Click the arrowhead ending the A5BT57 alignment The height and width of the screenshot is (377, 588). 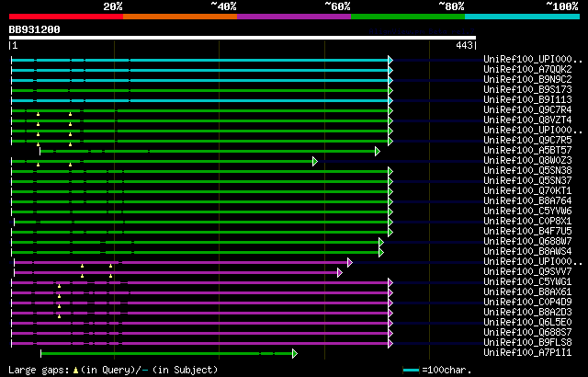(x=378, y=151)
